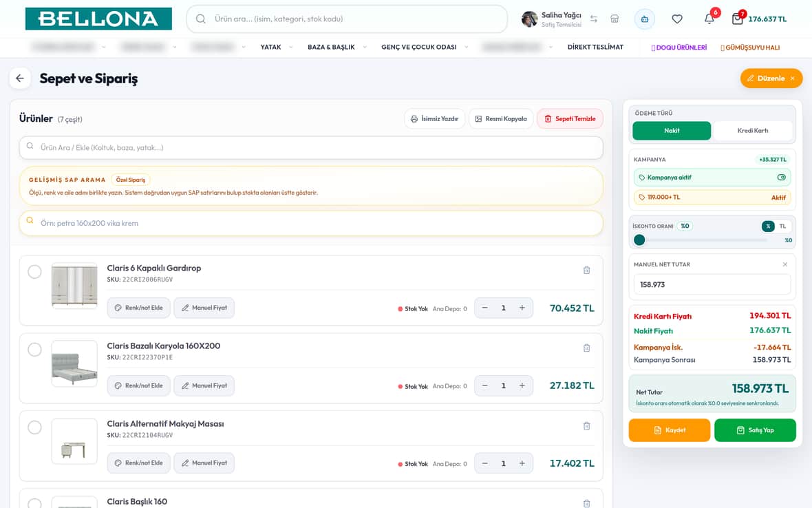Clear the Manuel Net Tutar field with X
Image resolution: width=812 pixels, height=508 pixels.
tap(785, 264)
